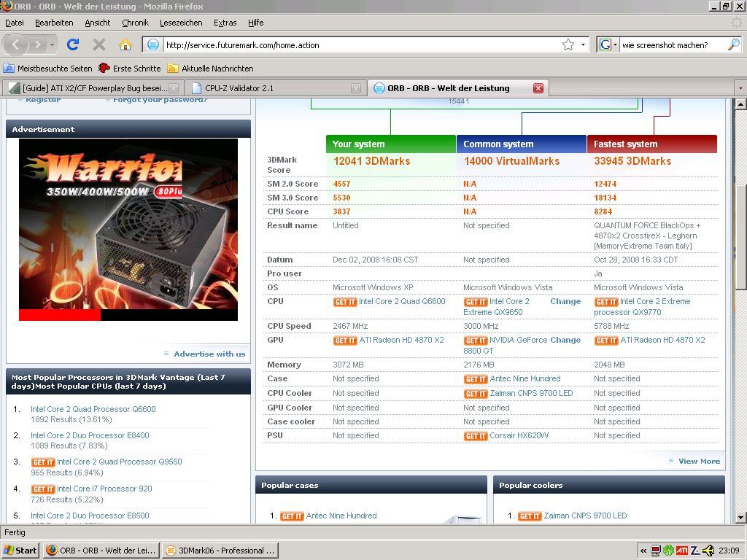
Task: Switch to ORB Firefox taskbar button
Action: tap(101, 551)
